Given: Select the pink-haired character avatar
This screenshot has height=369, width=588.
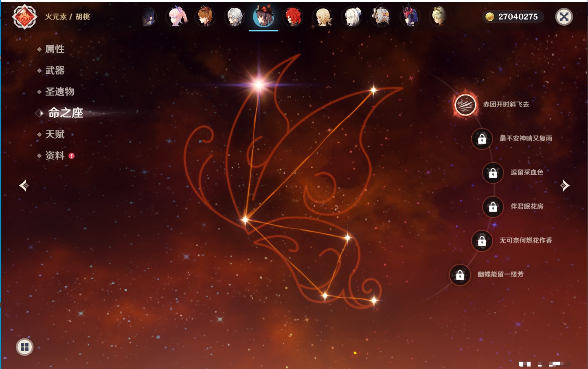Looking at the screenshot, I should (177, 17).
